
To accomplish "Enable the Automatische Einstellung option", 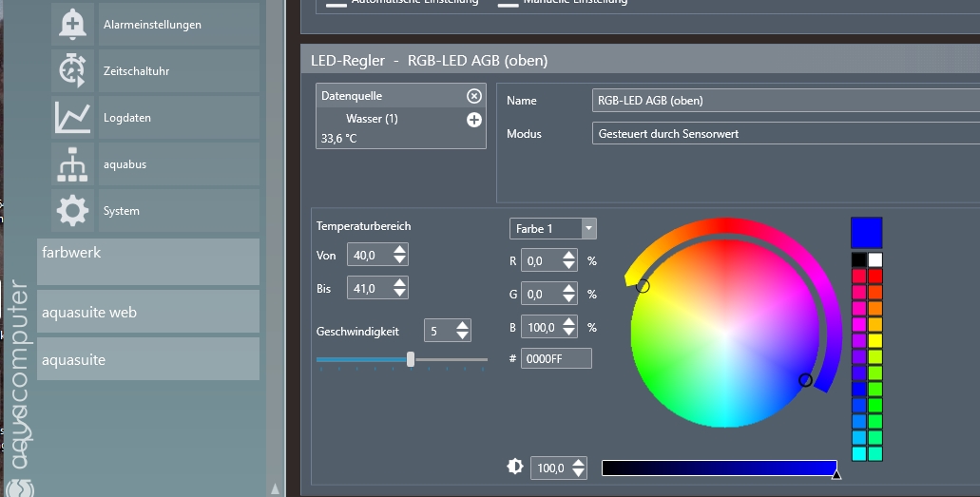I will (x=336, y=3).
